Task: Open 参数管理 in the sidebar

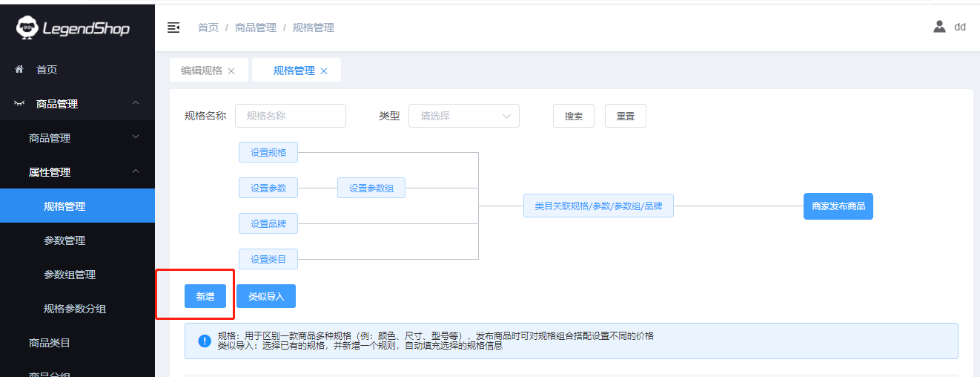Action: point(64,240)
